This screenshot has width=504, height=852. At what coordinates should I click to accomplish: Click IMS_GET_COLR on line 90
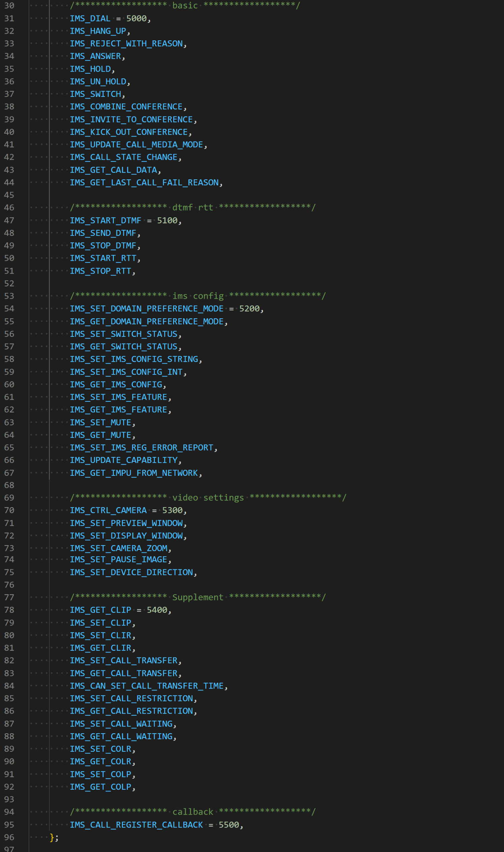[101, 762]
